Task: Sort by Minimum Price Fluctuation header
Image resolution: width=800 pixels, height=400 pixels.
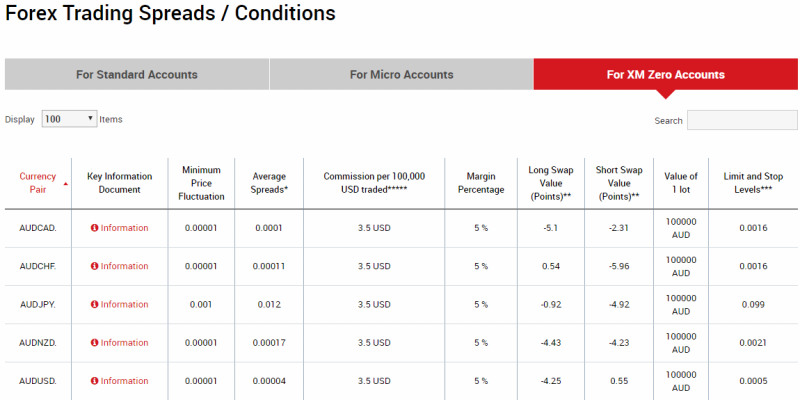Action: pyautogui.click(x=202, y=183)
